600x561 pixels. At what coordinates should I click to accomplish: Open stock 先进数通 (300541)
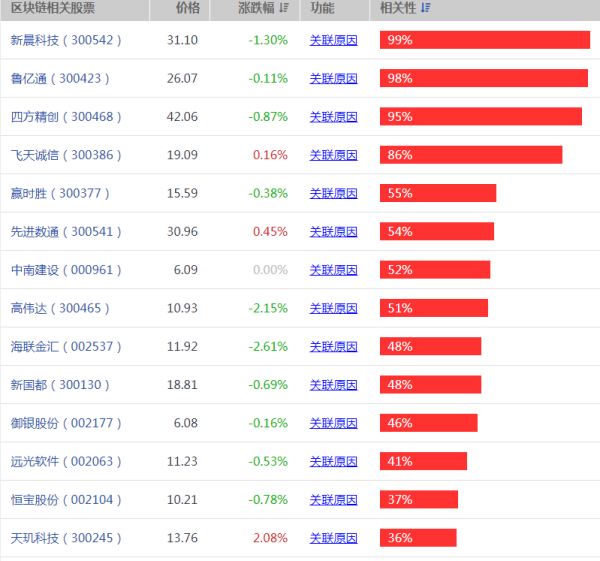(66, 232)
